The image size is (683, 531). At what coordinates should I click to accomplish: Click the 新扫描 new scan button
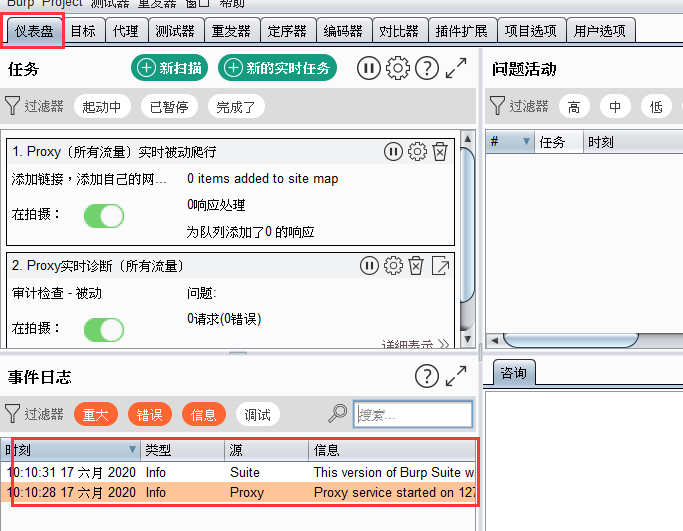coord(169,68)
